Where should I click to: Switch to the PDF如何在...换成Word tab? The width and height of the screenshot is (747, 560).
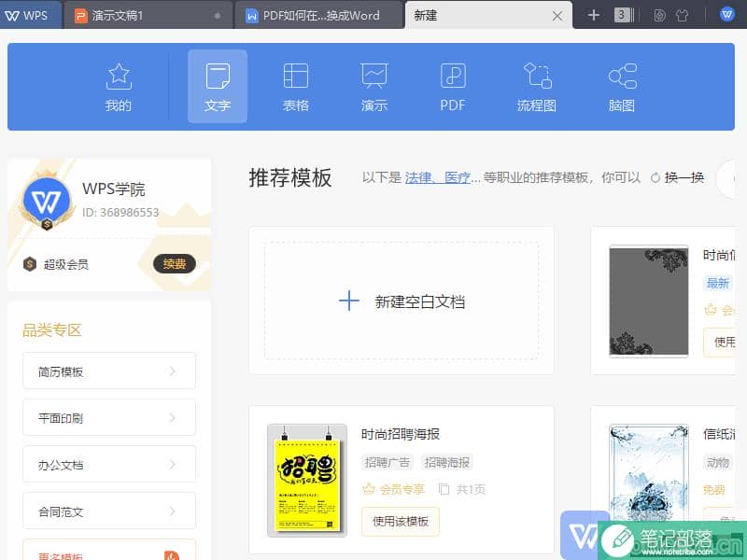click(319, 15)
